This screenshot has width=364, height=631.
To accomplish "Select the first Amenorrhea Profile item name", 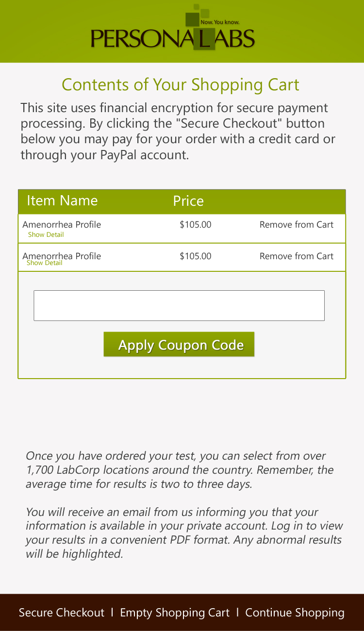I will point(62,225).
